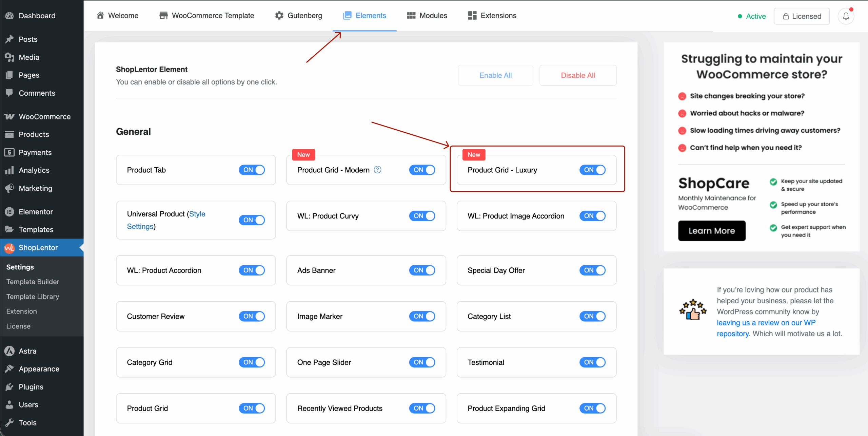
Task: Click the Payments sidebar icon
Action: click(x=9, y=152)
